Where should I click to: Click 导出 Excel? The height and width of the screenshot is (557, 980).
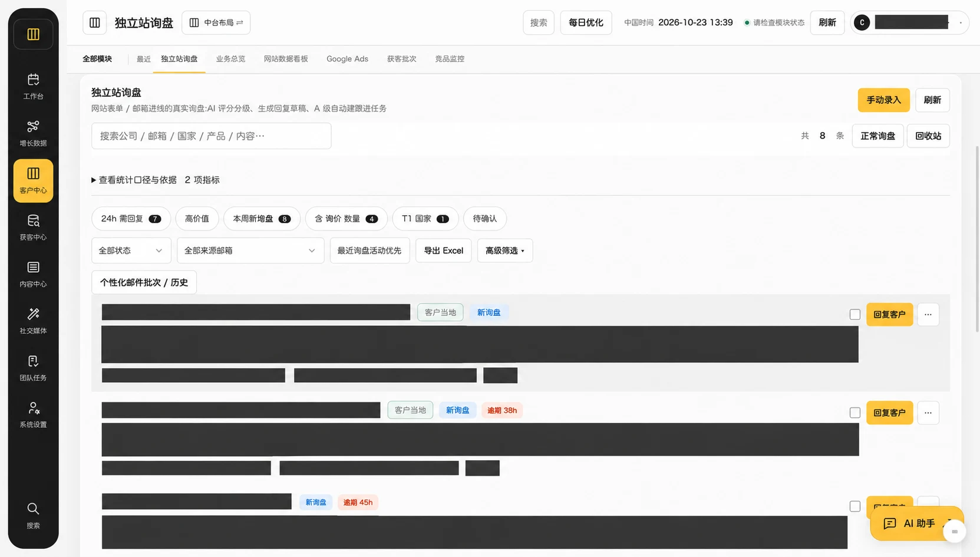(443, 251)
